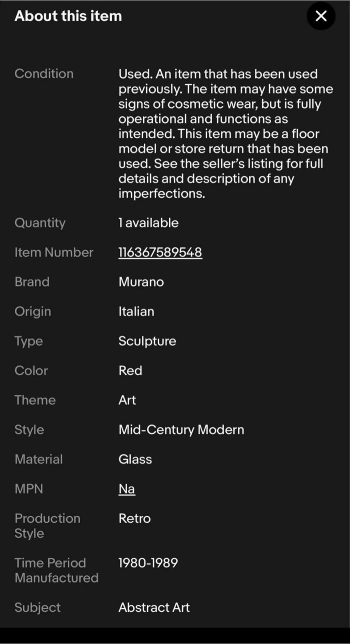
Task: Click the 1980-1989 time period value
Action: point(148,563)
